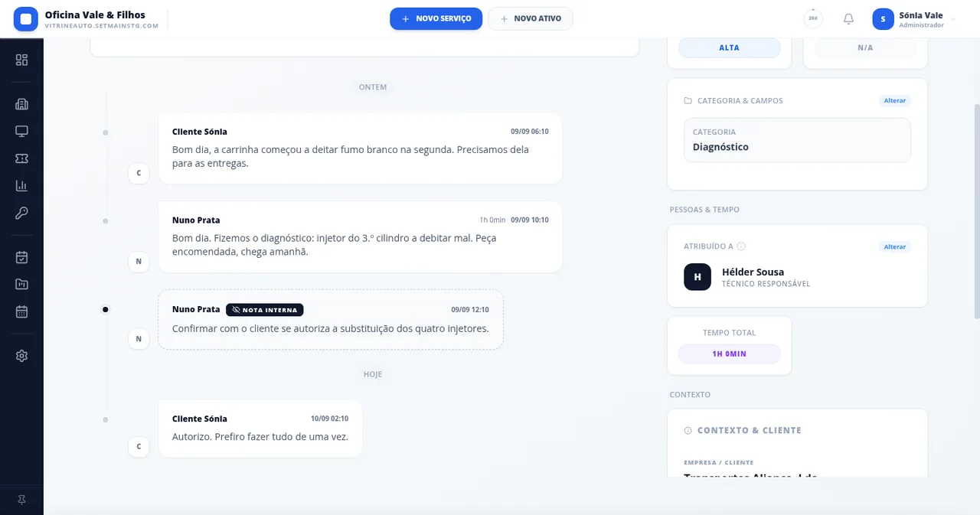
Task: Click the C avatar on the fumo branco message
Action: point(139,173)
